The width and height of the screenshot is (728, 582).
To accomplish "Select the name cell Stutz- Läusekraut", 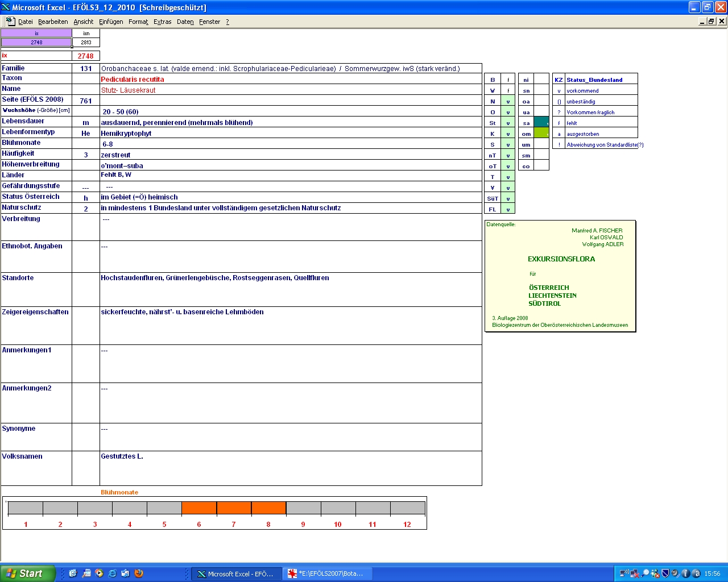I will 291,90.
